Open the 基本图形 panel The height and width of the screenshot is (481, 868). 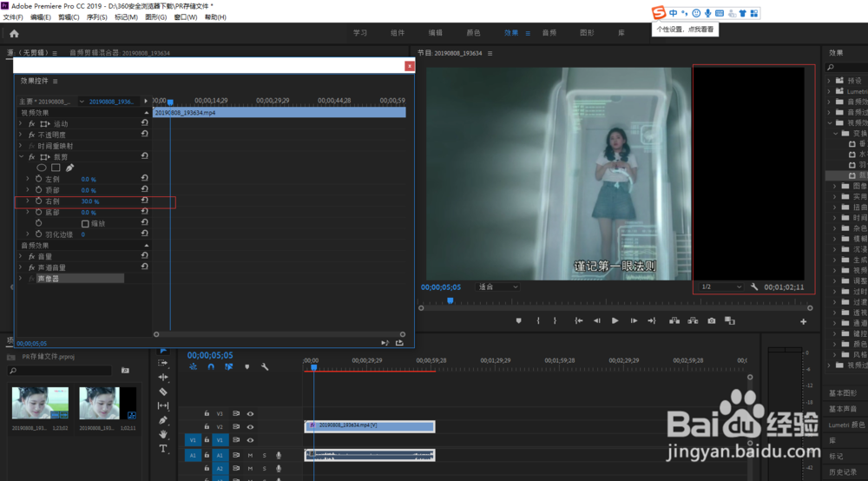[843, 393]
